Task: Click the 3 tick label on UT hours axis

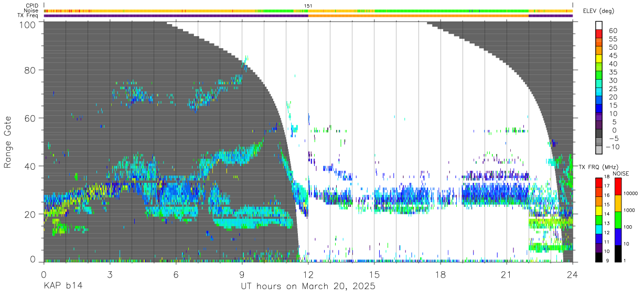Action: [x=110, y=274]
